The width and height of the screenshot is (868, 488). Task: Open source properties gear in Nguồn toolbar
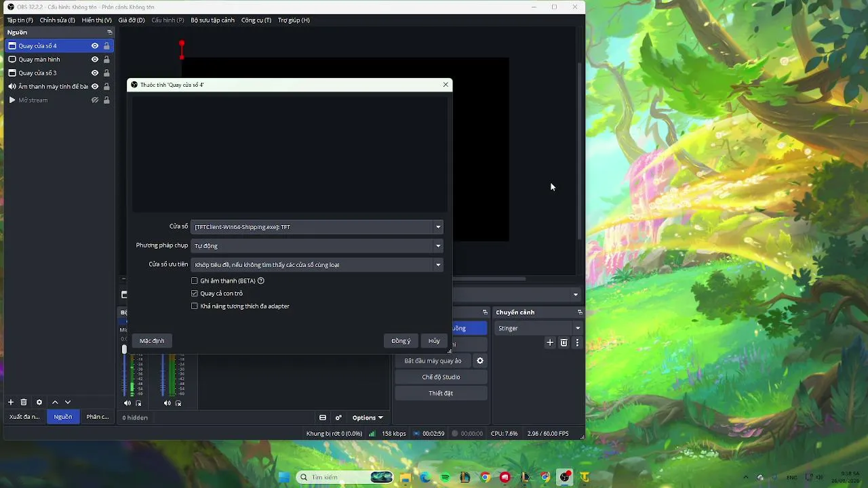coord(39,403)
